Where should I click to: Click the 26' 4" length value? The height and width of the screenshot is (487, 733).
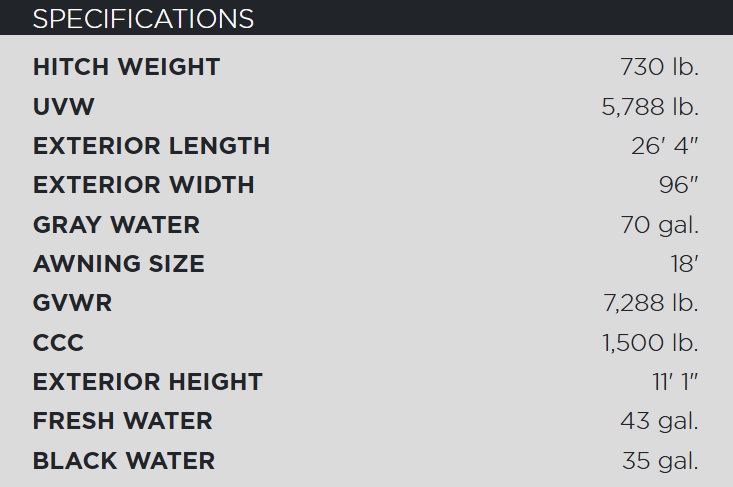pos(664,146)
